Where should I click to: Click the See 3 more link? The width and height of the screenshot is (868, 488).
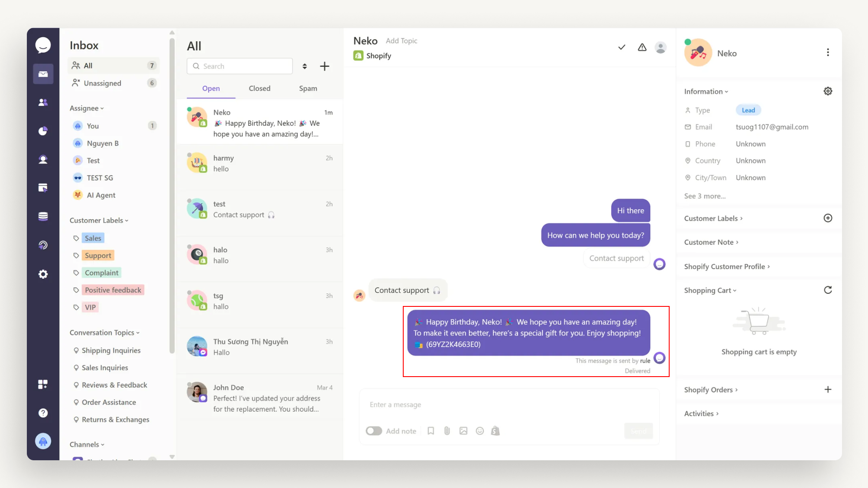coord(705,196)
